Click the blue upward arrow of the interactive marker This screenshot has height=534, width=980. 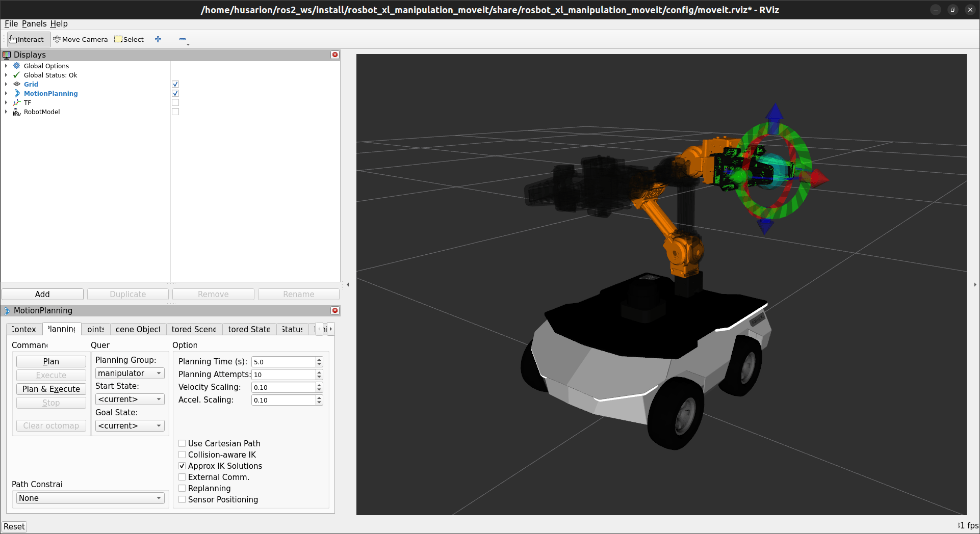coord(775,113)
